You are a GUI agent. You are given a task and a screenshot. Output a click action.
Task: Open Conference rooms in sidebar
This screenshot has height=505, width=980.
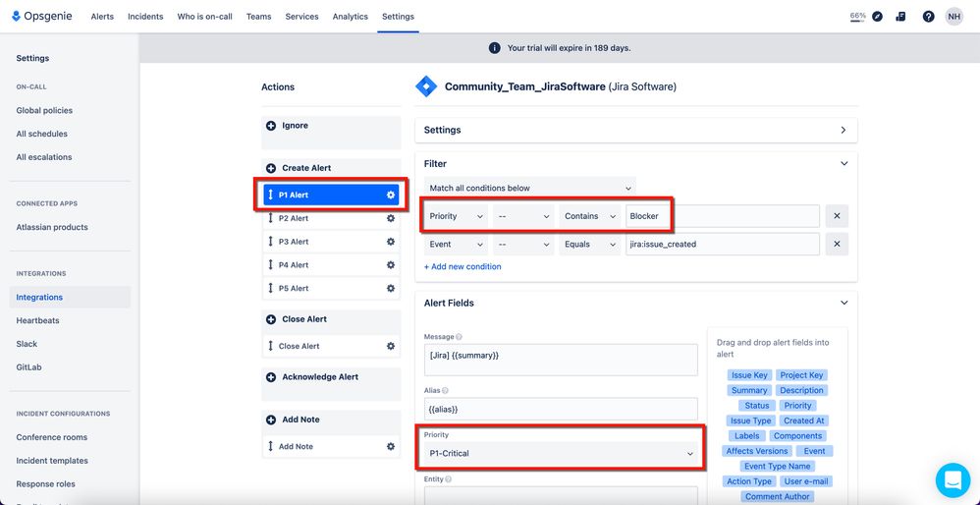(x=52, y=437)
